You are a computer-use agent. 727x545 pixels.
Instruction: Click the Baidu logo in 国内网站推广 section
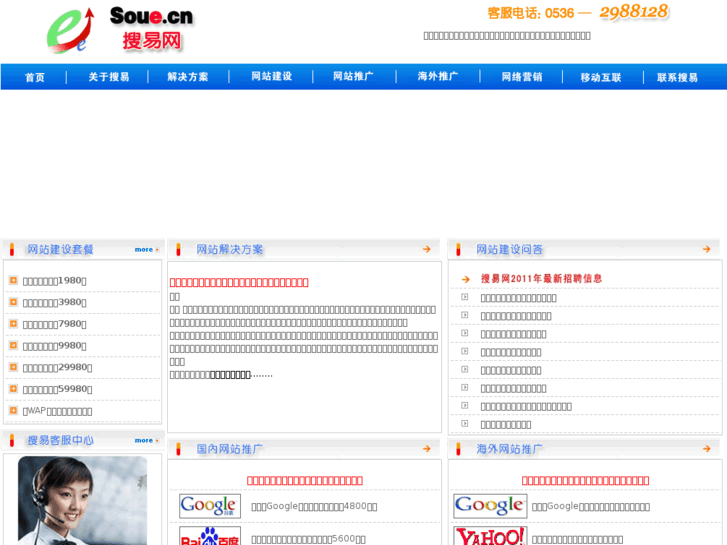pyautogui.click(x=210, y=536)
